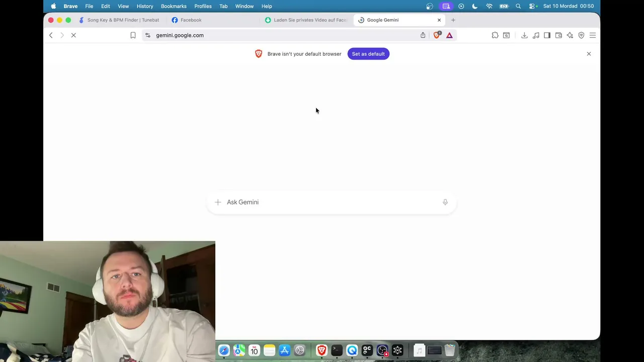Open the Brave Wallet icon
The height and width of the screenshot is (362, 644).
558,35
